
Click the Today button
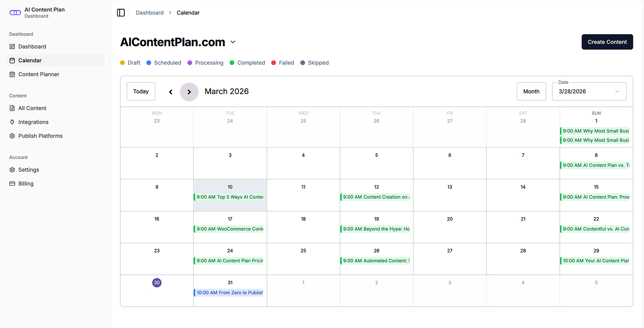pyautogui.click(x=141, y=91)
